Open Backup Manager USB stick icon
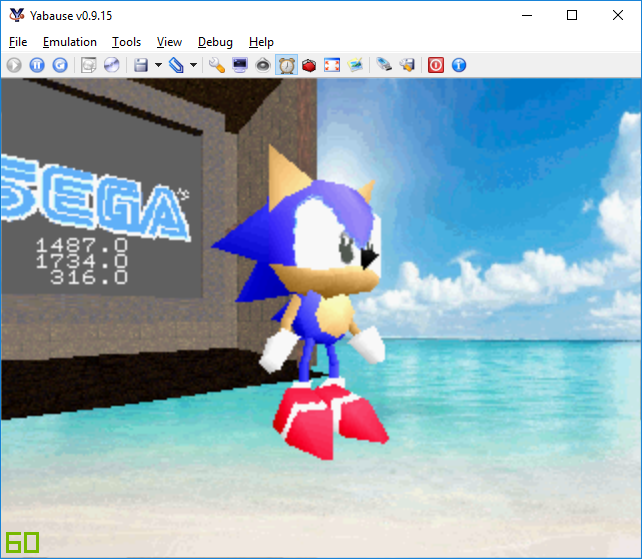642x559 pixels. click(384, 65)
